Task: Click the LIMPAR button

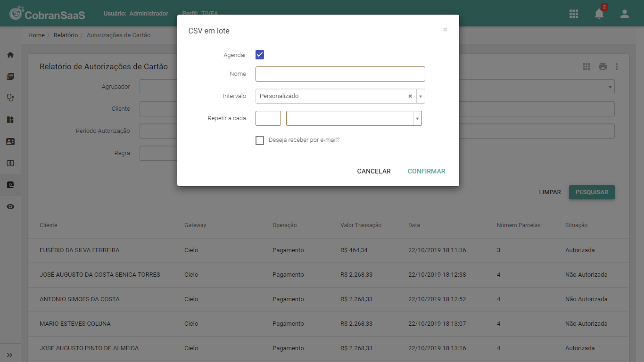Action: (x=550, y=192)
